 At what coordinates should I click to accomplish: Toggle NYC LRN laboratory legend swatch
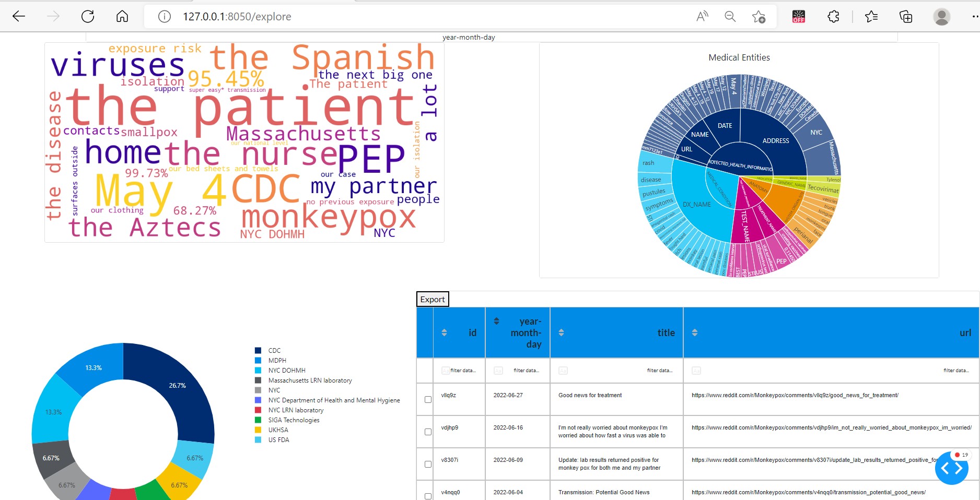258,410
